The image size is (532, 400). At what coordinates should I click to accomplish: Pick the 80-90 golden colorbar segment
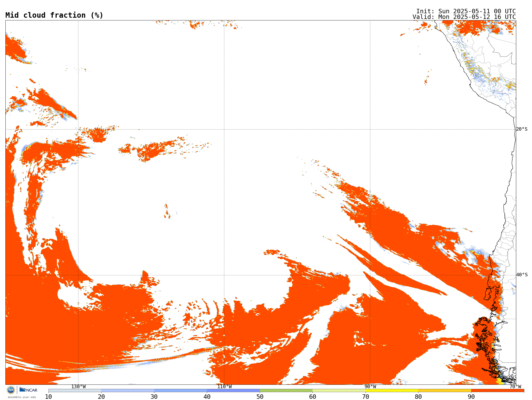[445, 391]
